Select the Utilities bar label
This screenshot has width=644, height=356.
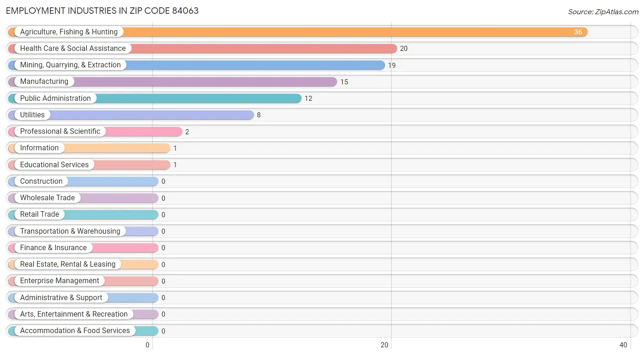pyautogui.click(x=33, y=115)
